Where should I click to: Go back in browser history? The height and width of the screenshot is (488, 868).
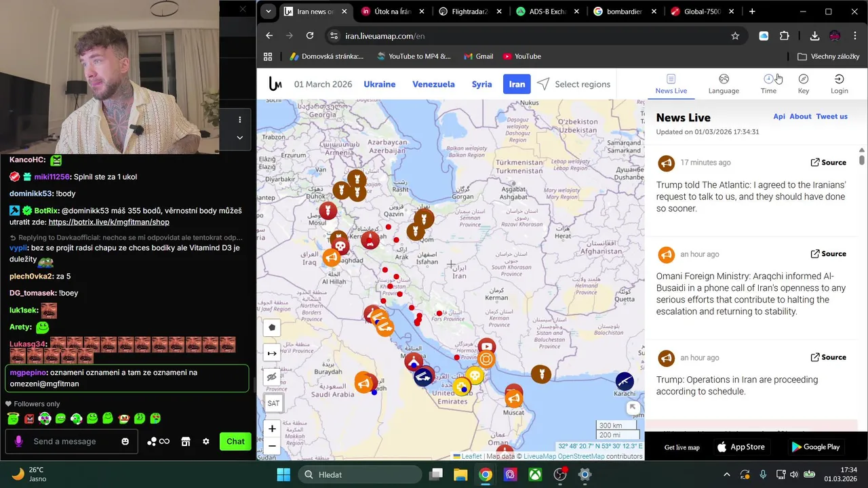tap(269, 36)
